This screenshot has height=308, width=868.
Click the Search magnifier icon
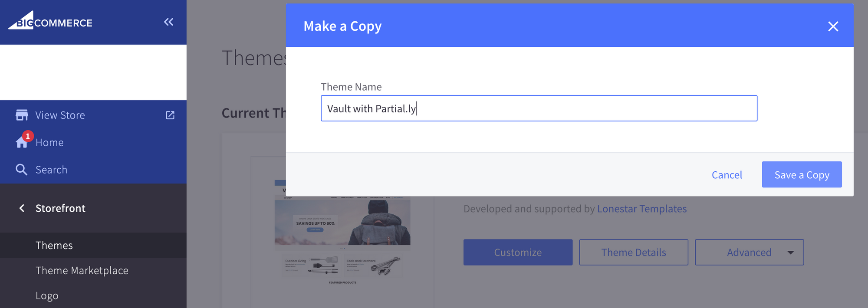(x=21, y=170)
